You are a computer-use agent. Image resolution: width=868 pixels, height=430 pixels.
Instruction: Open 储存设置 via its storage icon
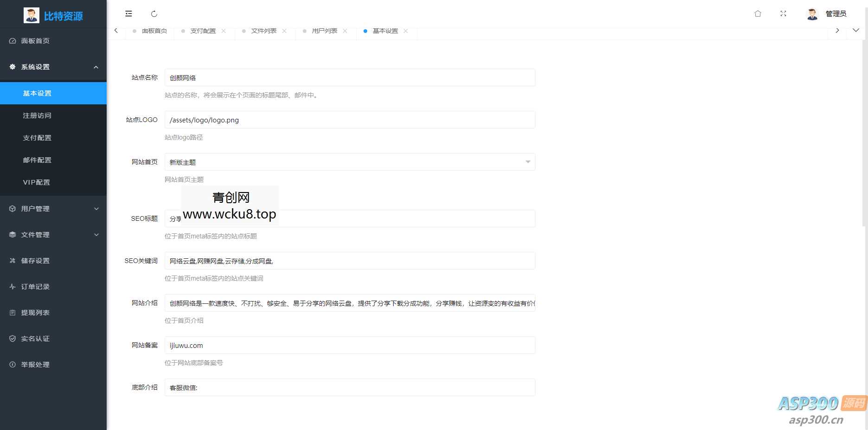[x=13, y=260]
